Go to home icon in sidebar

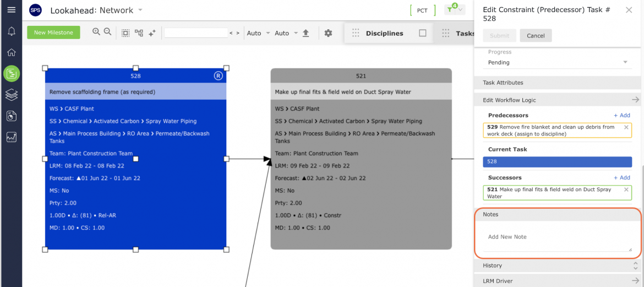pos(12,52)
